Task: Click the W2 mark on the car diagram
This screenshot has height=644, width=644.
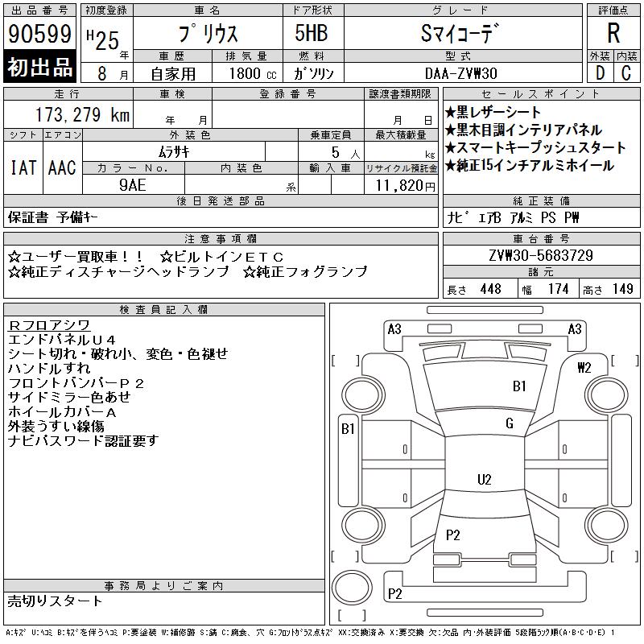Action: click(x=584, y=368)
